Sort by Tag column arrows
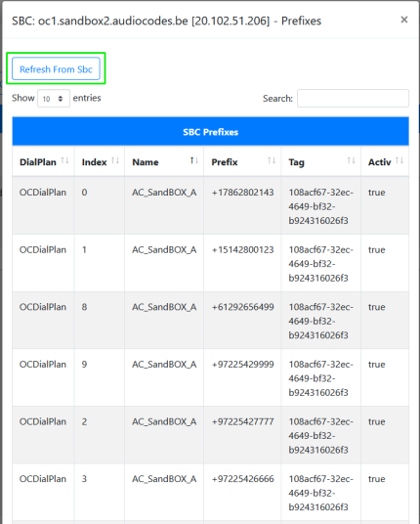 coord(352,160)
